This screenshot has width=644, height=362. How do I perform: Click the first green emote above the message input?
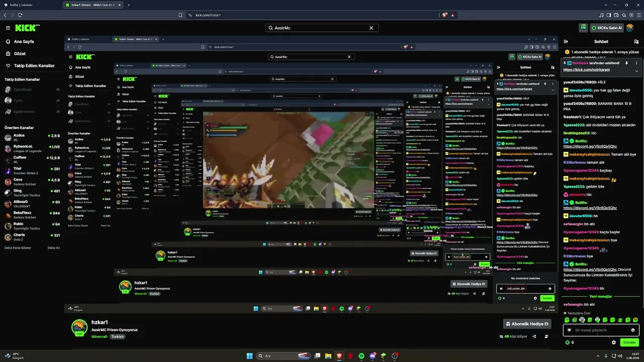tap(568, 320)
